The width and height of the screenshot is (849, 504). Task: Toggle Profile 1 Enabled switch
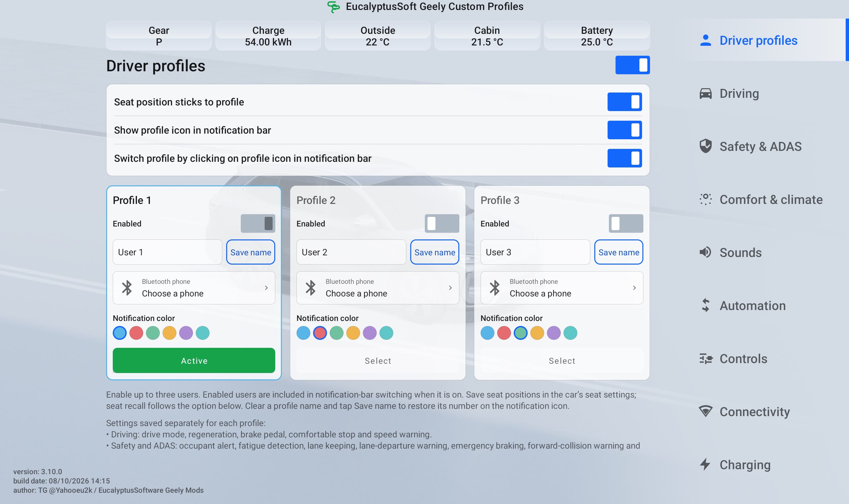tap(258, 223)
